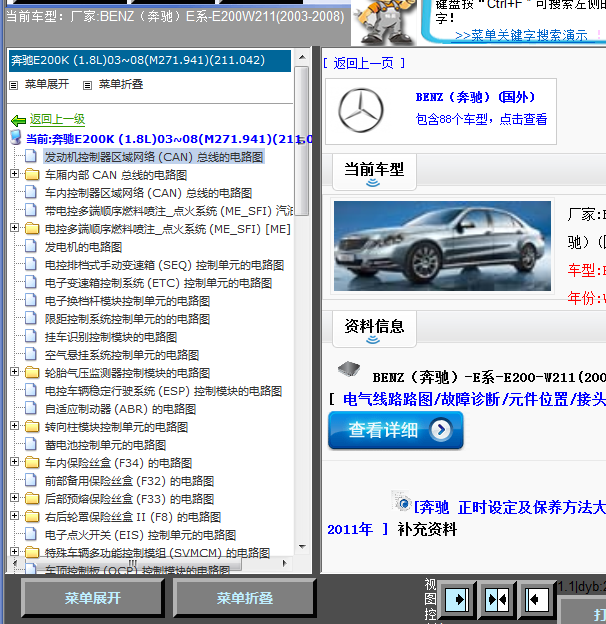This screenshot has width=606, height=624.
Task: Click the current model computer icon
Action: tap(16, 138)
